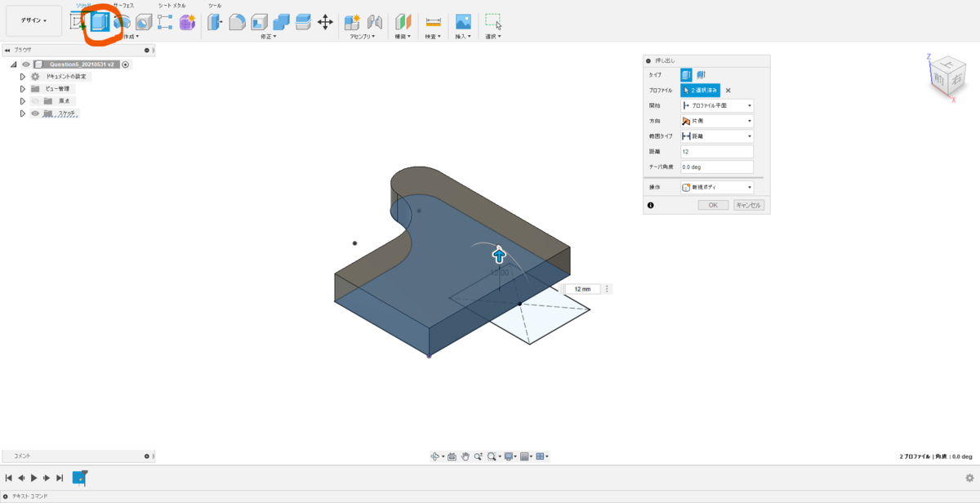The image size is (980, 503).
Task: Click the Look At camera icon
Action: [x=452, y=456]
